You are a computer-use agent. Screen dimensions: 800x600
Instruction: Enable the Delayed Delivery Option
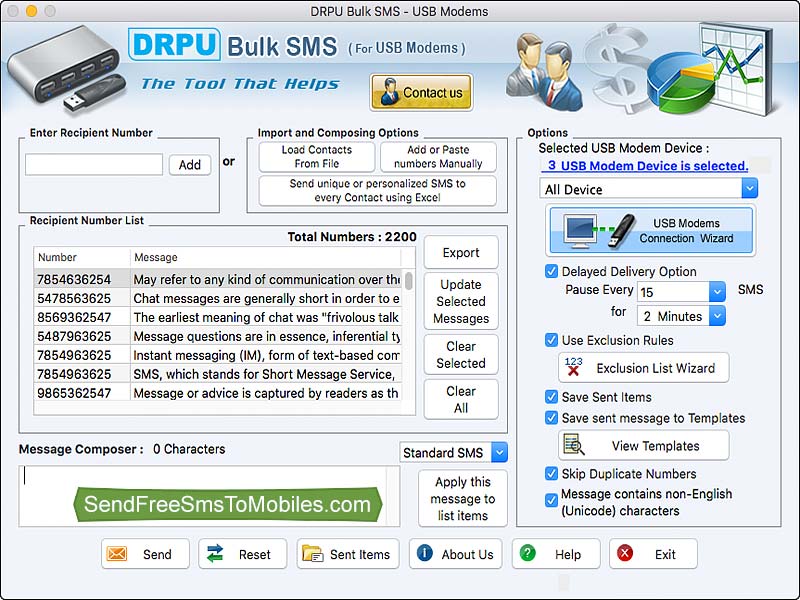[551, 271]
